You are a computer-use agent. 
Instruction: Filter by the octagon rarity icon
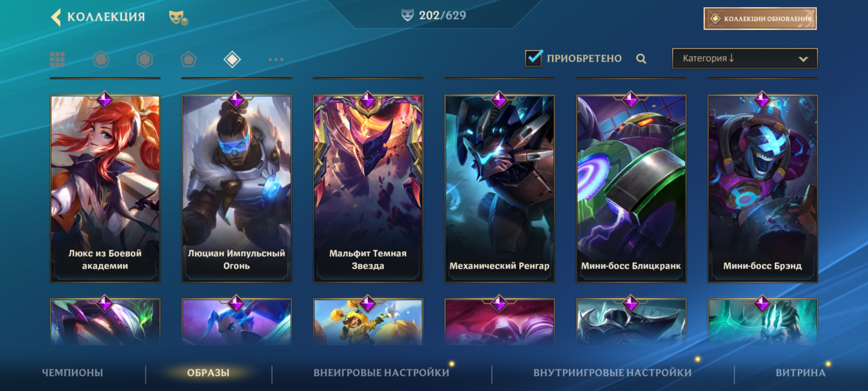[x=101, y=59]
